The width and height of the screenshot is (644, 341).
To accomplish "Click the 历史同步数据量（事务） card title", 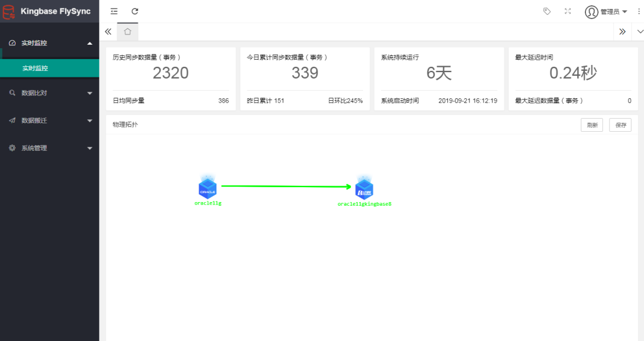I will coord(147,57).
